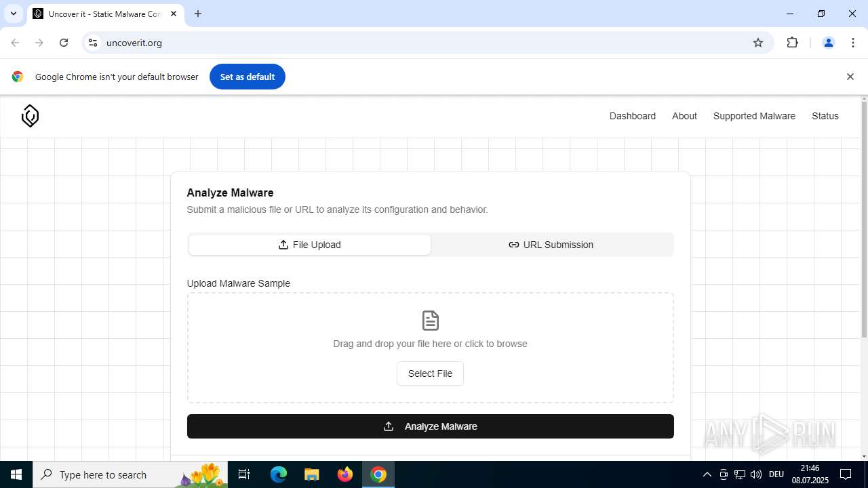868x488 pixels.
Task: Bookmark this page with star icon
Action: 758,43
